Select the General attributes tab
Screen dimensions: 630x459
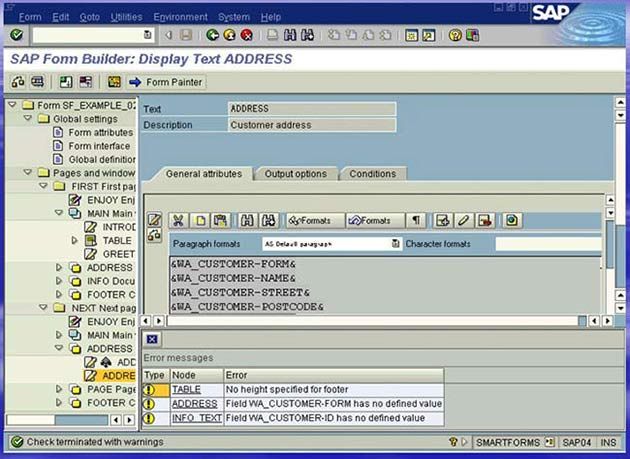coord(204,174)
